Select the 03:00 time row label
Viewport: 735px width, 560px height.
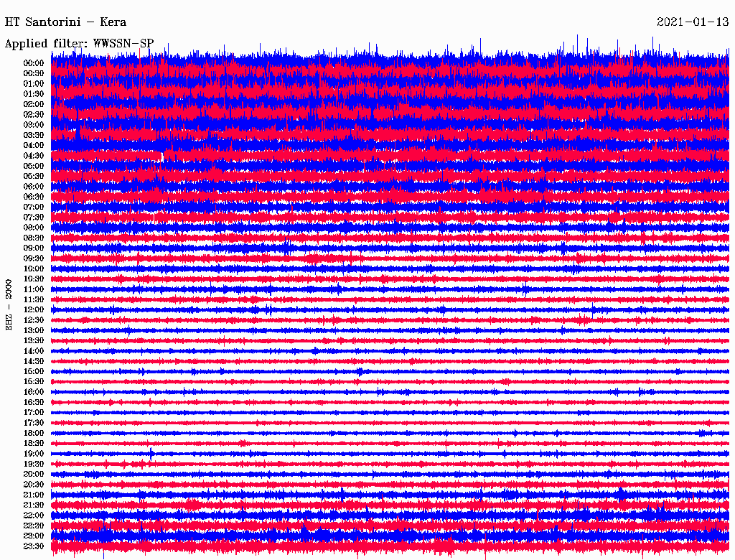pos(34,125)
